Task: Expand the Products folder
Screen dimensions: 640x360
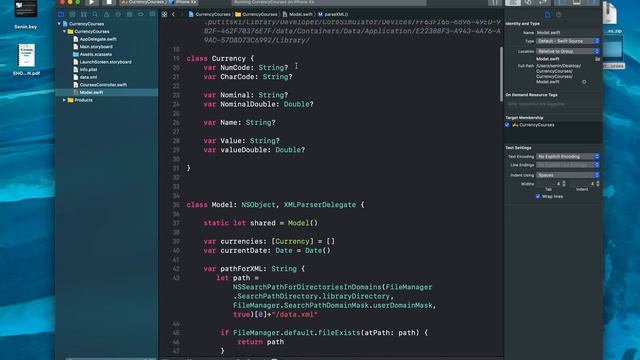Action: [x=64, y=100]
